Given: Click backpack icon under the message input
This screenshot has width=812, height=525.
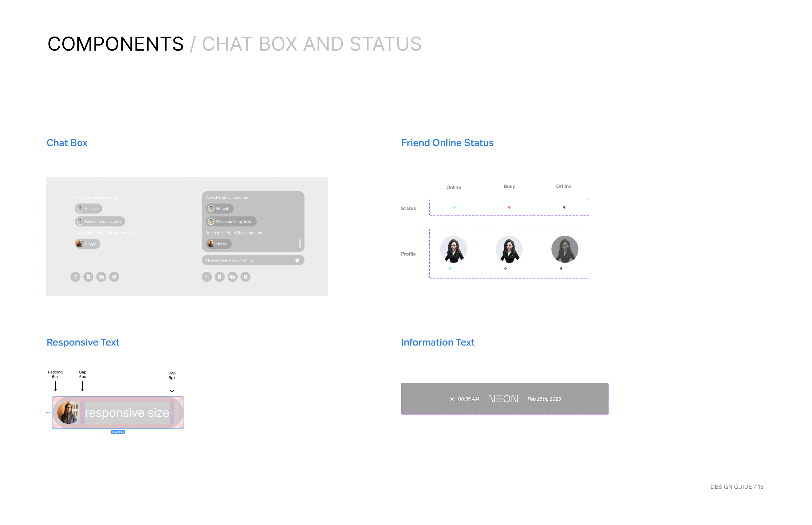Looking at the screenshot, I should (220, 277).
